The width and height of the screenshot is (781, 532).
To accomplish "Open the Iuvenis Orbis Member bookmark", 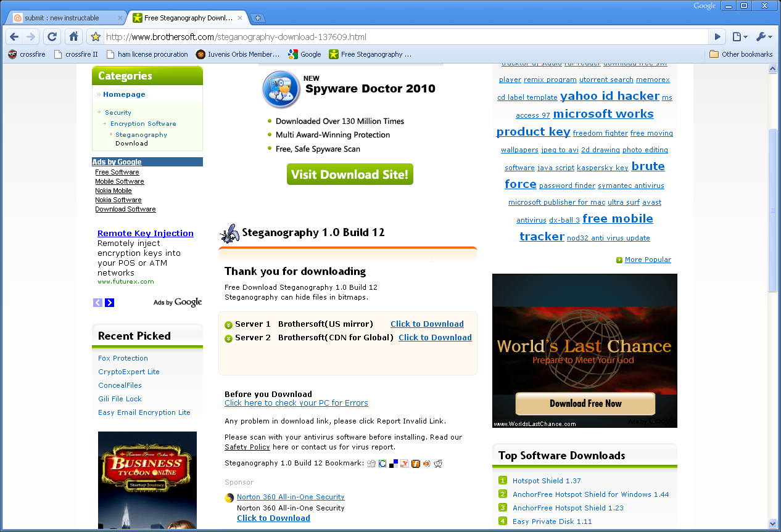I will pos(238,54).
